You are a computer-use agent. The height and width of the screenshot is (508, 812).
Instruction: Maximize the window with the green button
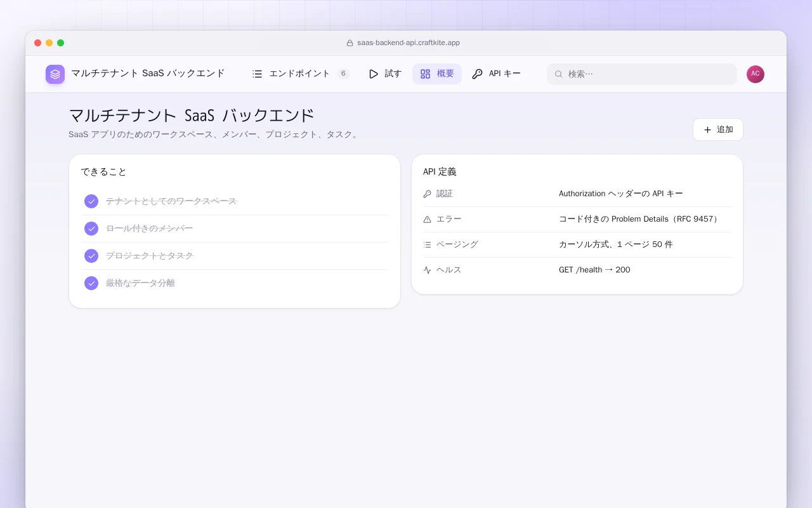pos(61,43)
